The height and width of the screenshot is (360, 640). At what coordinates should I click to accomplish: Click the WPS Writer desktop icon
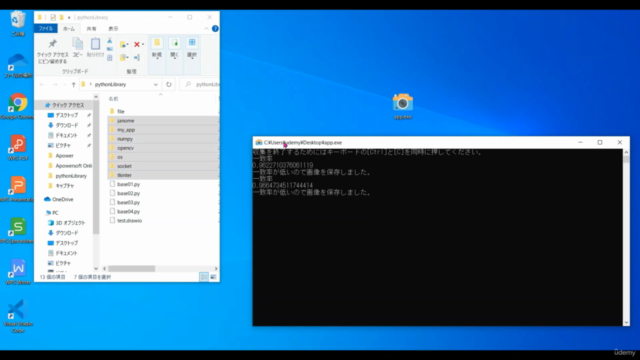coord(18,269)
